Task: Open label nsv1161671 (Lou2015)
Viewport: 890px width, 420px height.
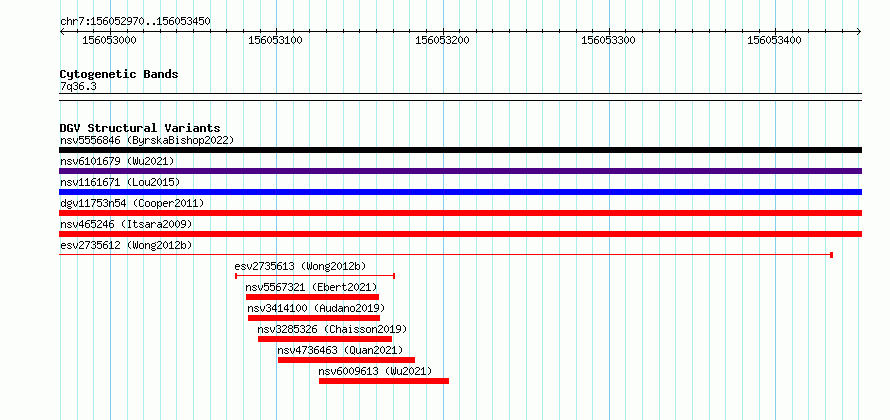Action: pos(120,182)
